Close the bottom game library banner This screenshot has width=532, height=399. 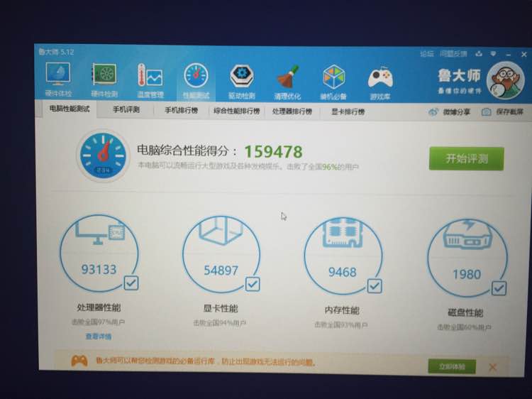pyautogui.click(x=493, y=367)
